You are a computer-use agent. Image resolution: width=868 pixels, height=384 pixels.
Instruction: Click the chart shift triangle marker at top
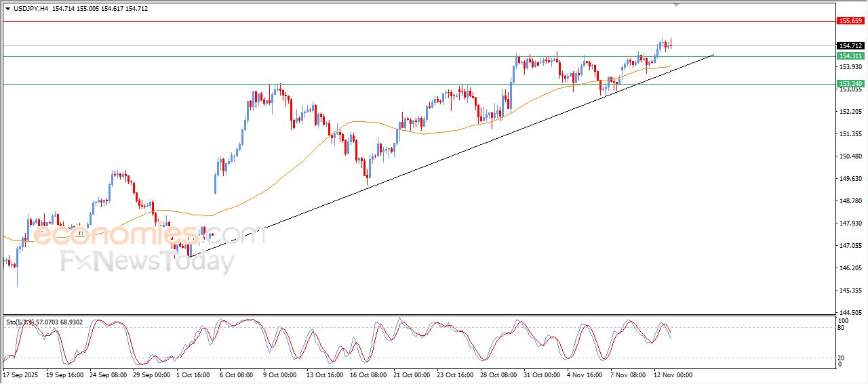click(x=675, y=5)
